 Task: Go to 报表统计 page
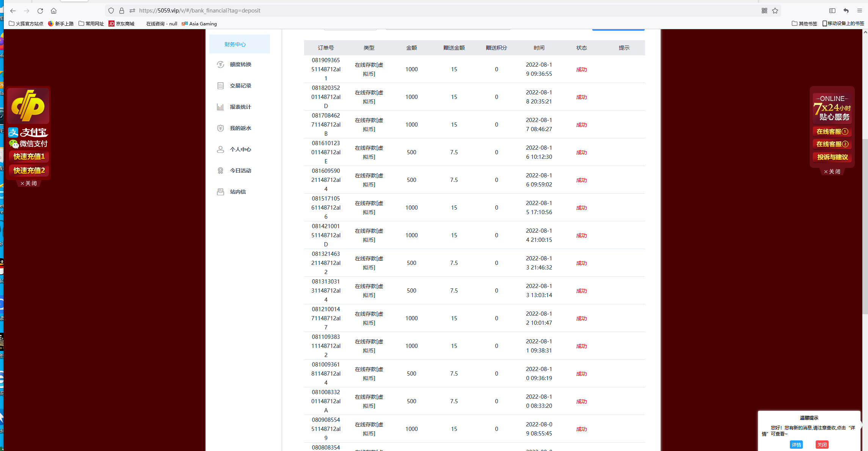click(240, 107)
